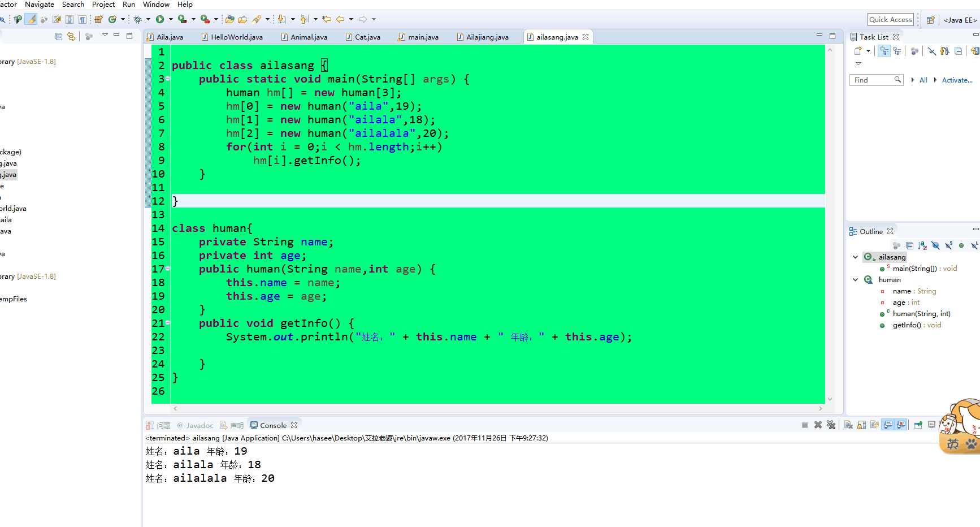
Task: Click New Java Package toolbar icon
Action: pos(98,19)
